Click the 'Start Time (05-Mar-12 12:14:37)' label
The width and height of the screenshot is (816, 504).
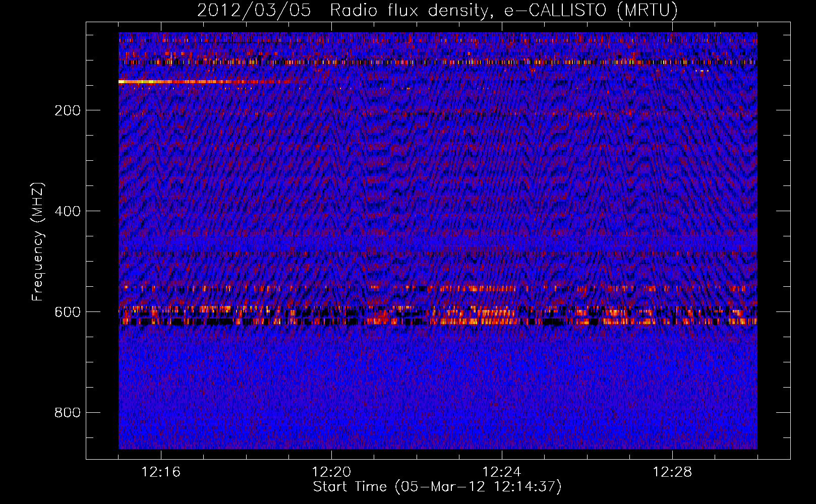[x=437, y=487]
